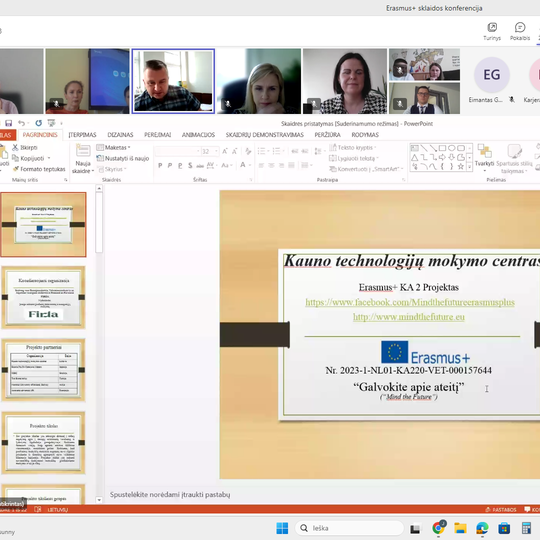Click the font name combo box
This screenshot has height=540, width=540.
click(x=177, y=151)
